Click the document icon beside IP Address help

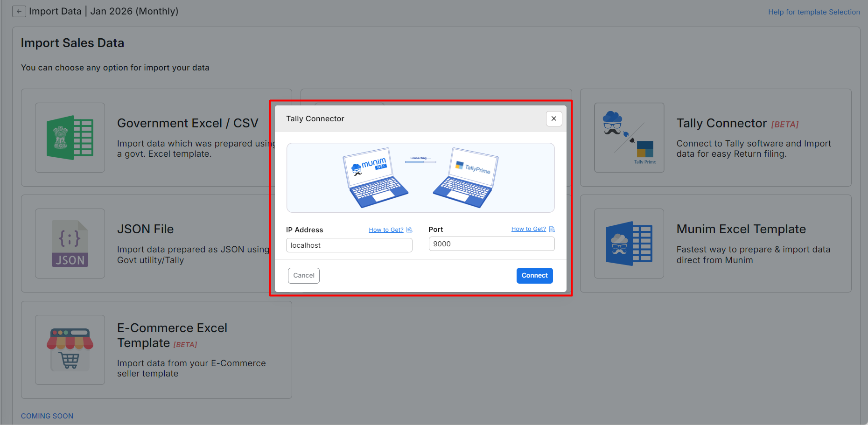pos(409,230)
